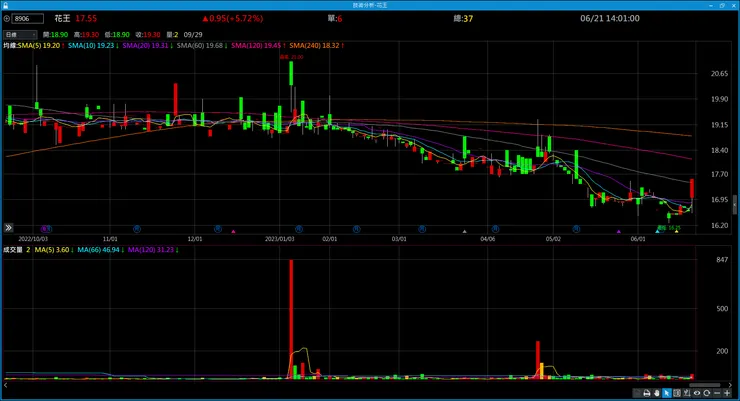740x401 pixels.
Task: Click the blue circle marker after 04/06
Action: pos(495,229)
